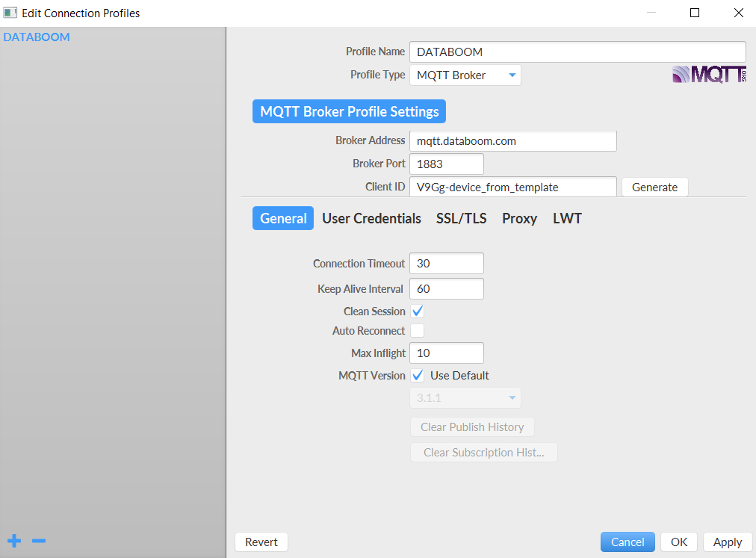Image resolution: width=756 pixels, height=558 pixels.
Task: Edit the Client ID text field
Action: pos(513,187)
